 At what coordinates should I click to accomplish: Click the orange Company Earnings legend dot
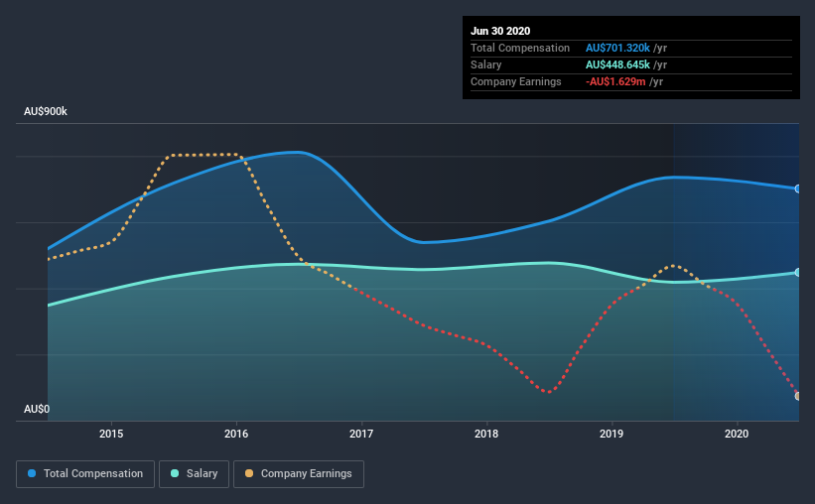coord(249,473)
